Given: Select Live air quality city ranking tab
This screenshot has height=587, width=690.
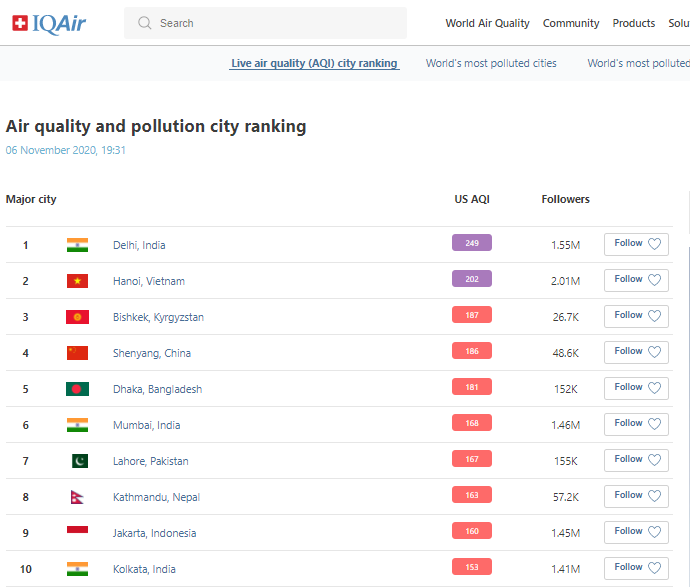Looking at the screenshot, I should [x=314, y=63].
